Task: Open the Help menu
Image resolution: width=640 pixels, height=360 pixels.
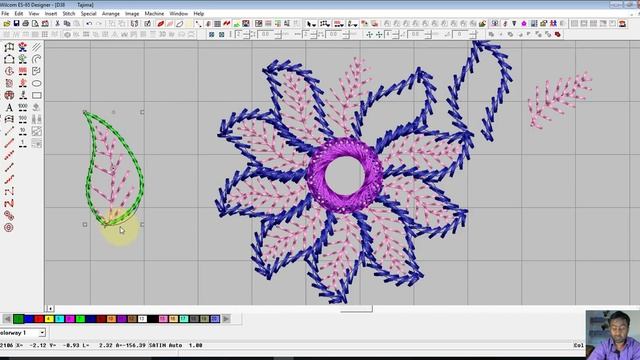Action: click(199, 13)
